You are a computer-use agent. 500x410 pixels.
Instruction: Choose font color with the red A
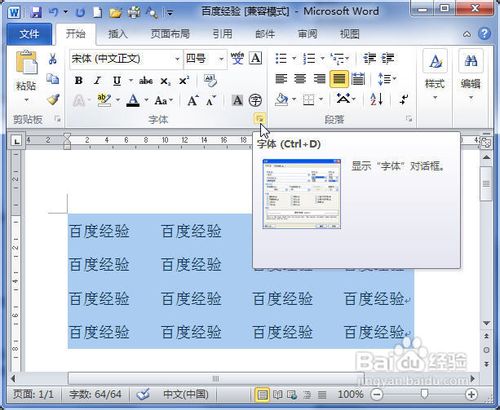click(133, 100)
